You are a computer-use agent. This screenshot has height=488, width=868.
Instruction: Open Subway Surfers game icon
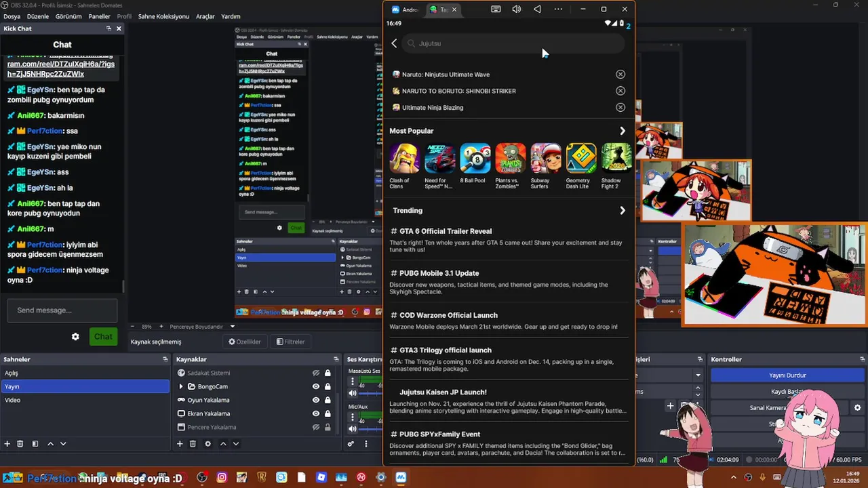coord(545,158)
